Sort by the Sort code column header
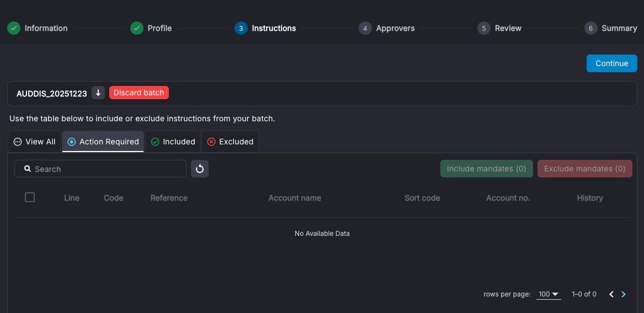This screenshot has height=313, width=644. [x=422, y=198]
